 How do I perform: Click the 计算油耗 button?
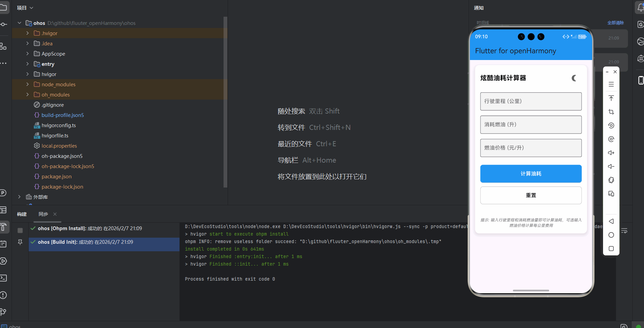point(531,174)
